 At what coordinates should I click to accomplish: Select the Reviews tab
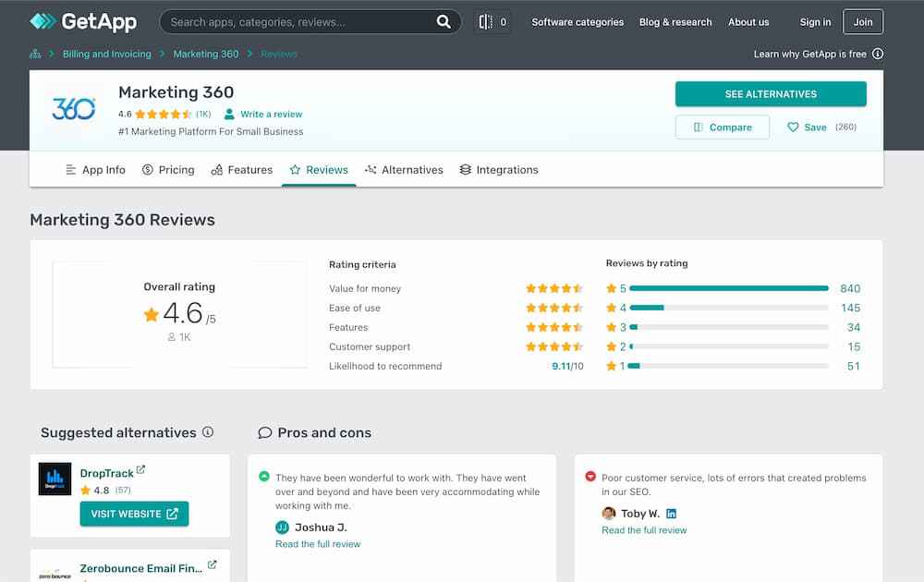pos(319,170)
